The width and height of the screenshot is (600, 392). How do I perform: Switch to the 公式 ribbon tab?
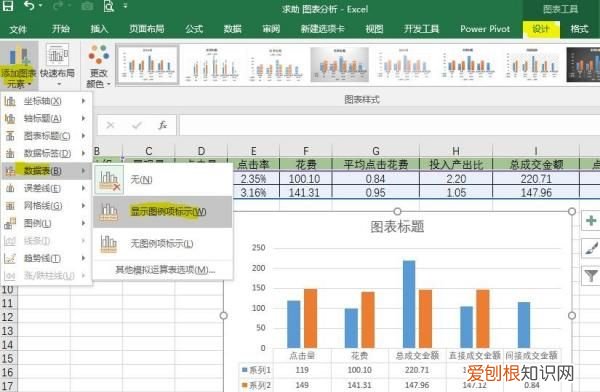(x=194, y=29)
